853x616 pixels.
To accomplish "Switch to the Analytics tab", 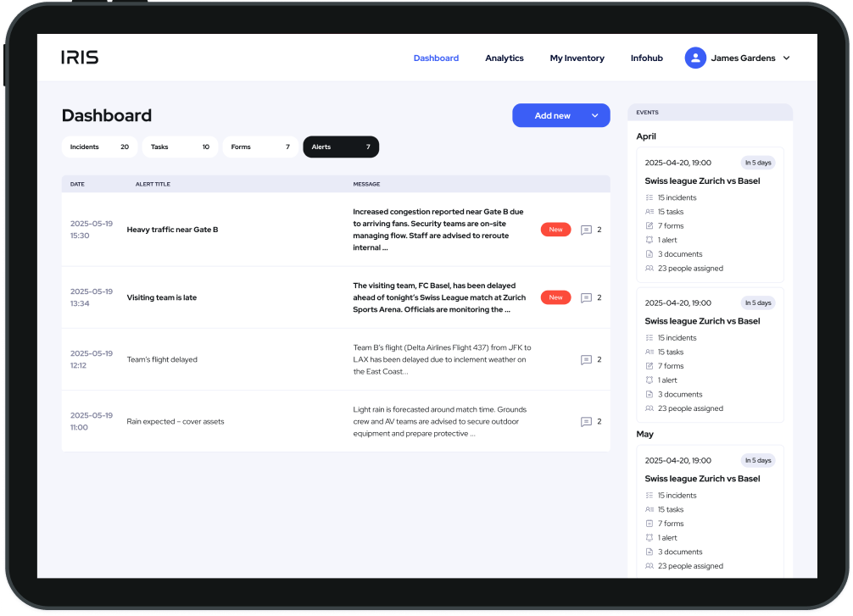I will 505,58.
